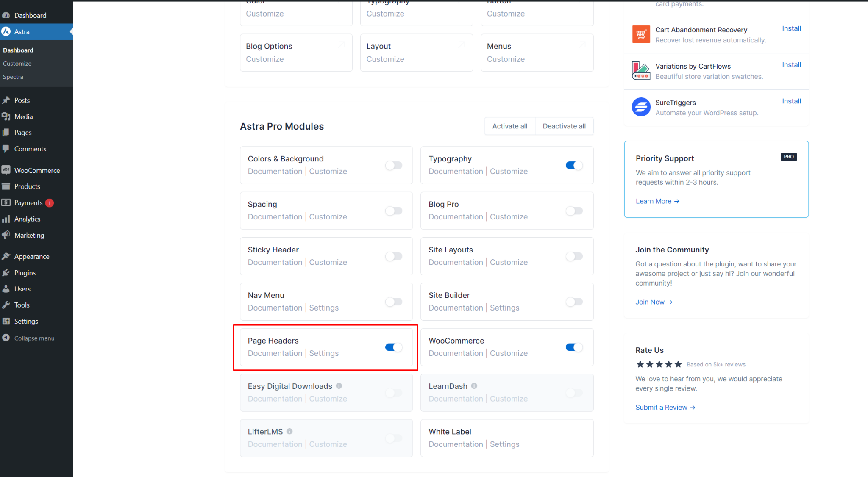Image resolution: width=868 pixels, height=477 pixels.
Task: Click the info icon beside Easy Digital Downloads
Action: click(x=339, y=386)
